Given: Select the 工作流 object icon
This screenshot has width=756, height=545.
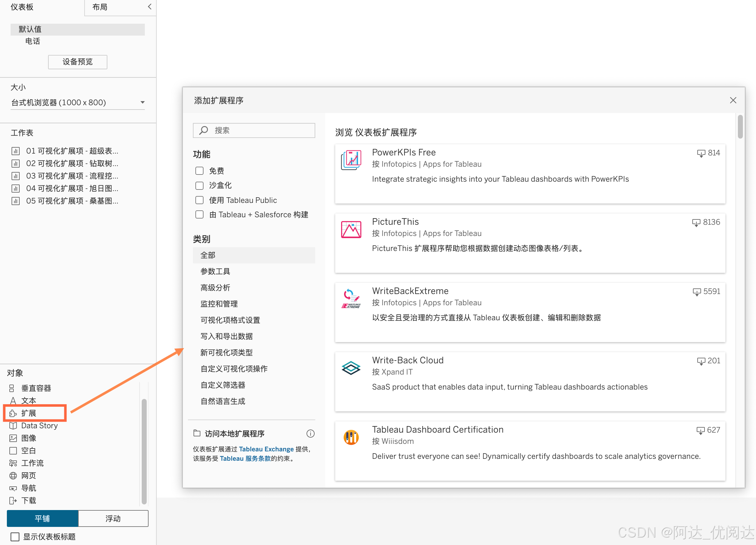Looking at the screenshot, I should coord(13,463).
